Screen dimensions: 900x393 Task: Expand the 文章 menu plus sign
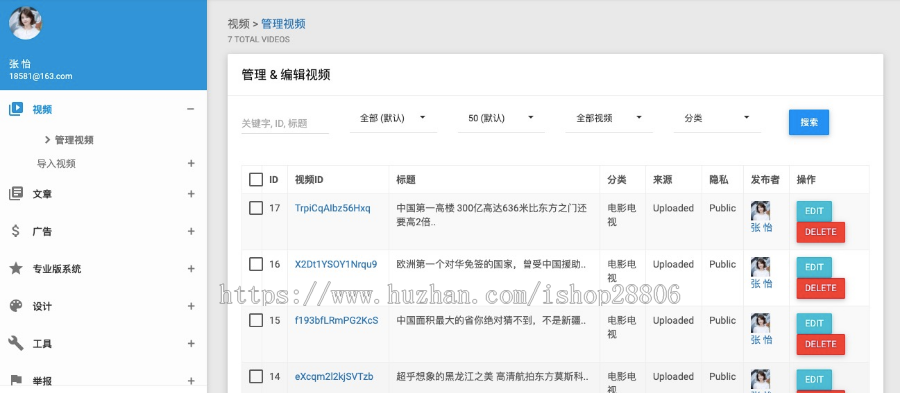(x=191, y=194)
